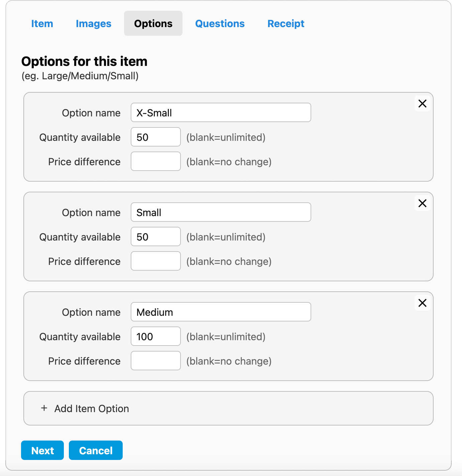Open the Receipt tab

(286, 23)
